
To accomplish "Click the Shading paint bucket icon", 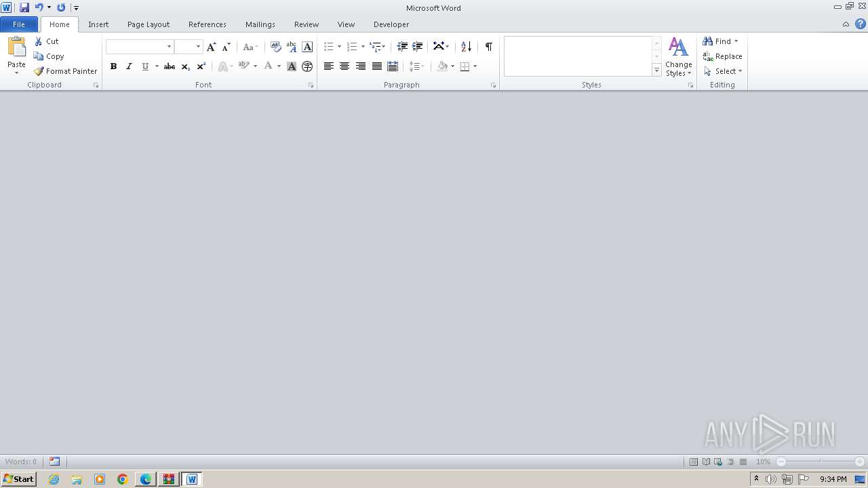I will pos(442,66).
